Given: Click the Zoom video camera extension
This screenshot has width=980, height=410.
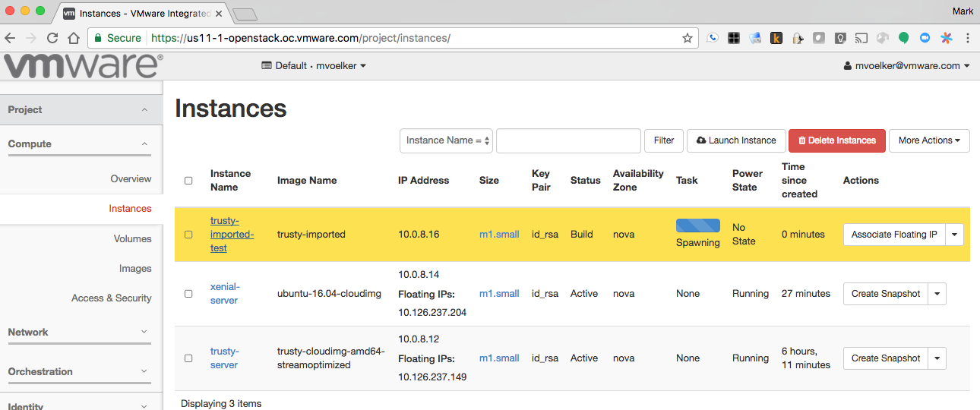Looking at the screenshot, I should point(925,38).
